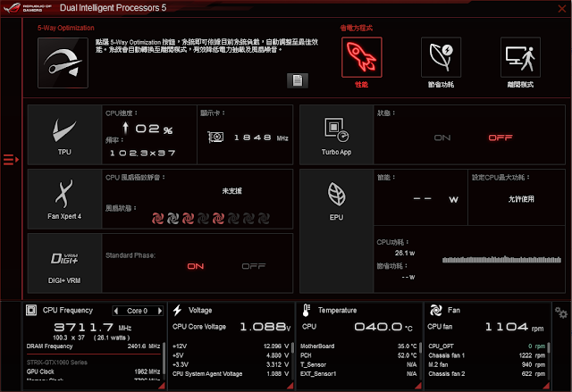Click the third fan status icon

coord(189,218)
